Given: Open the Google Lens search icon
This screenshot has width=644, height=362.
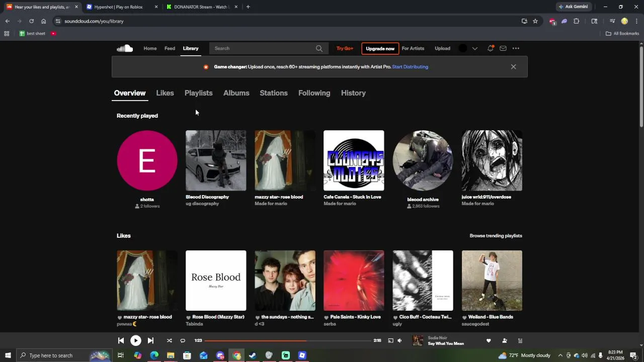Looking at the screenshot, I should coord(594,21).
